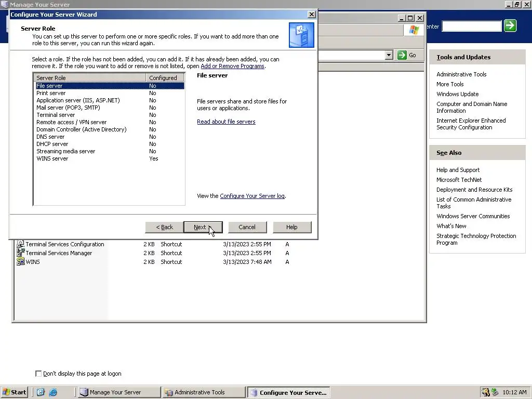The width and height of the screenshot is (532, 399).
Task: Click the wizard server role icon
Action: coord(301,35)
